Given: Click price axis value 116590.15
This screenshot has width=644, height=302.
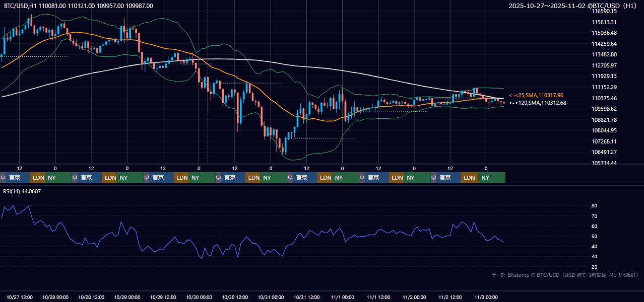Looking at the screenshot, I should coord(604,11).
